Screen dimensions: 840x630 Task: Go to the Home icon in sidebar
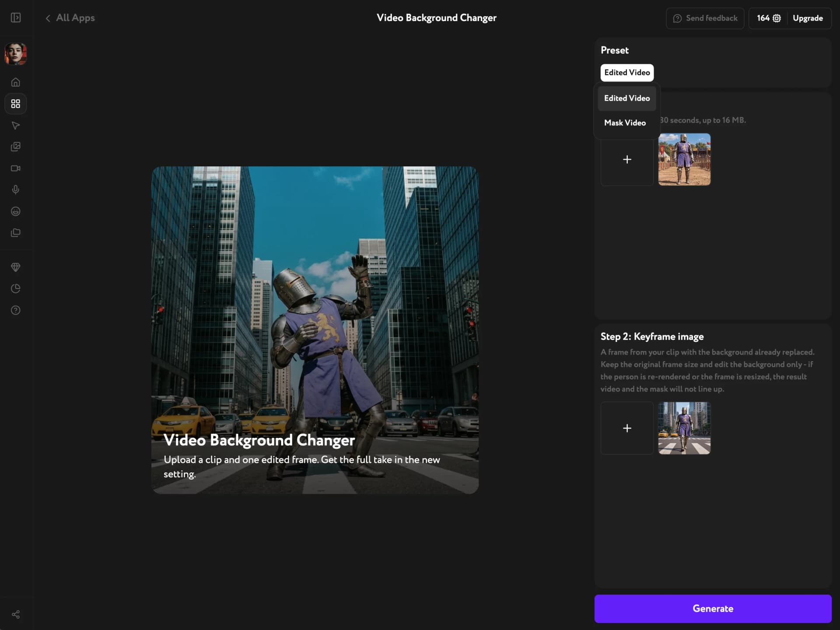tap(16, 82)
